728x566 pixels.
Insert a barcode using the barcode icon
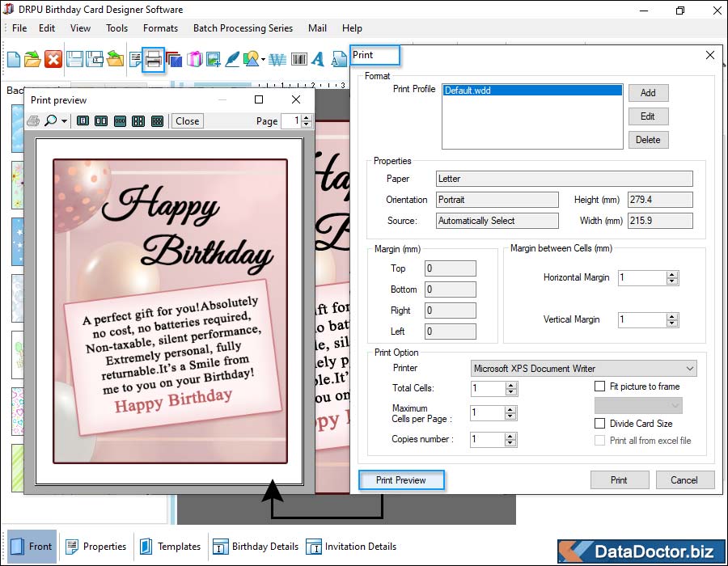click(299, 59)
